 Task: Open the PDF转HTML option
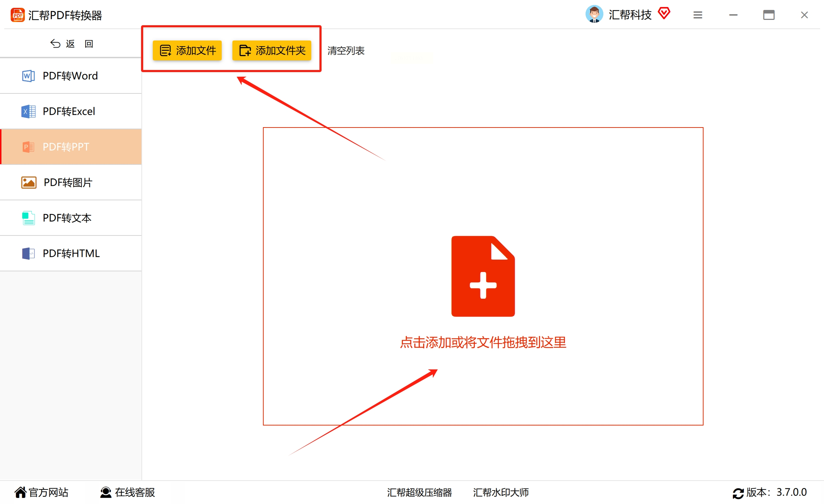coord(71,253)
